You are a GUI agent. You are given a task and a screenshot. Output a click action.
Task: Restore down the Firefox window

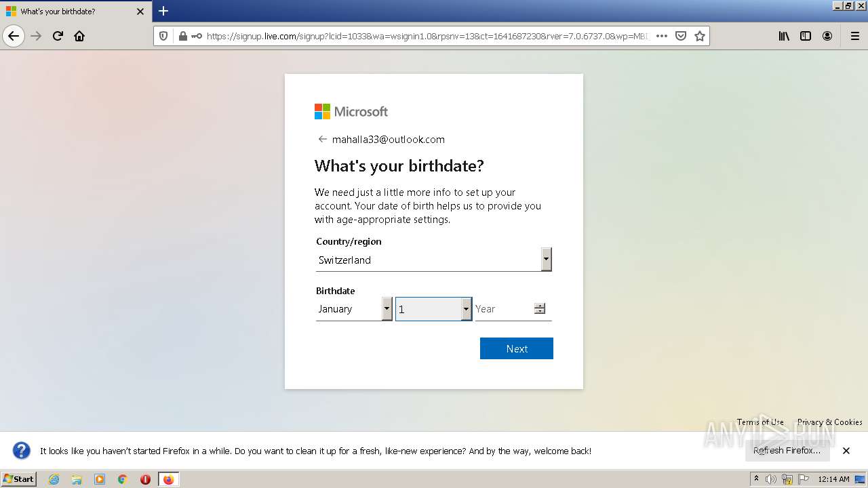pos(848,5)
